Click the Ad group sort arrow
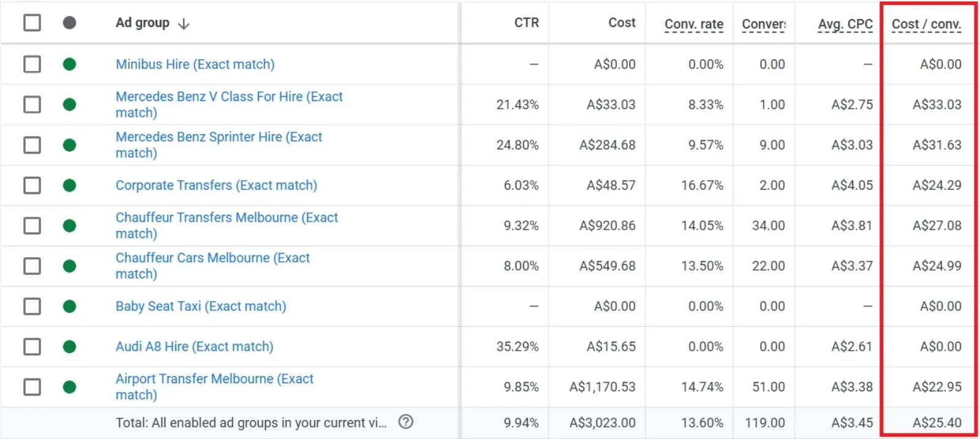The height and width of the screenshot is (439, 980). point(183,24)
